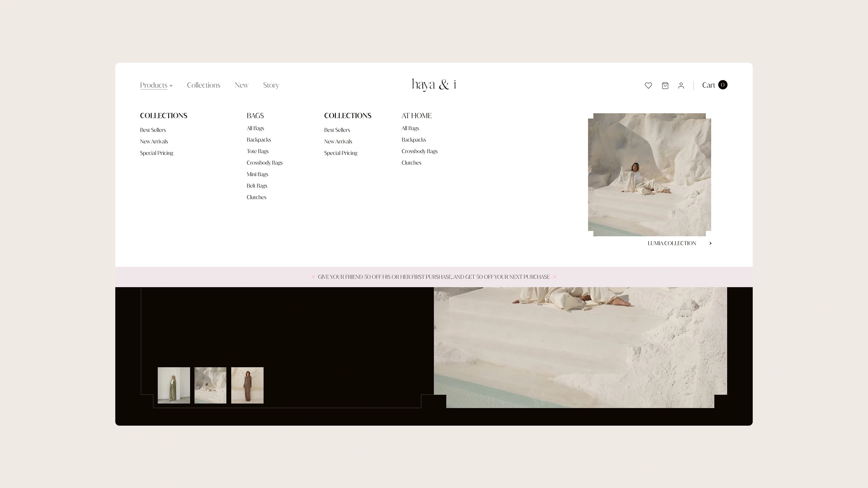The height and width of the screenshot is (488, 868).
Task: Open the Collections nav item
Action: point(203,85)
